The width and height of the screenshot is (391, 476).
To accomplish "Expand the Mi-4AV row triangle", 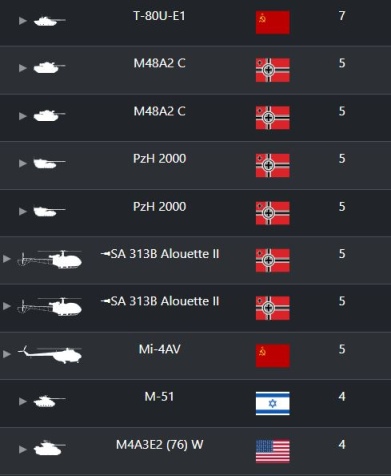I will (7, 354).
